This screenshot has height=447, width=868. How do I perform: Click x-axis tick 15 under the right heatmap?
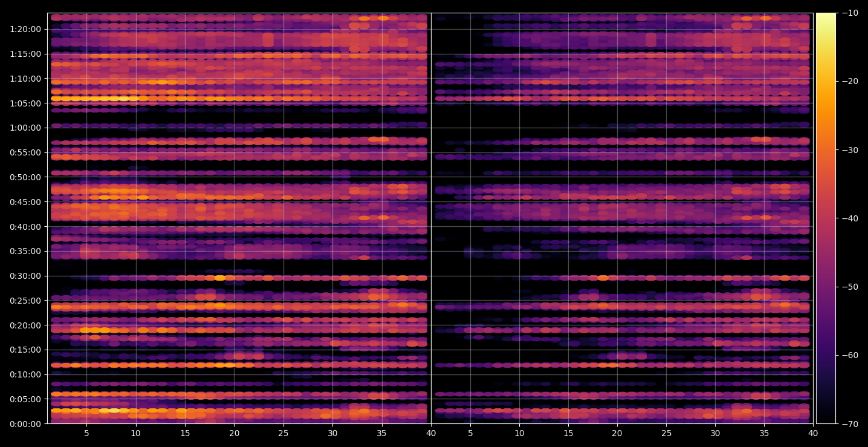[x=568, y=434]
